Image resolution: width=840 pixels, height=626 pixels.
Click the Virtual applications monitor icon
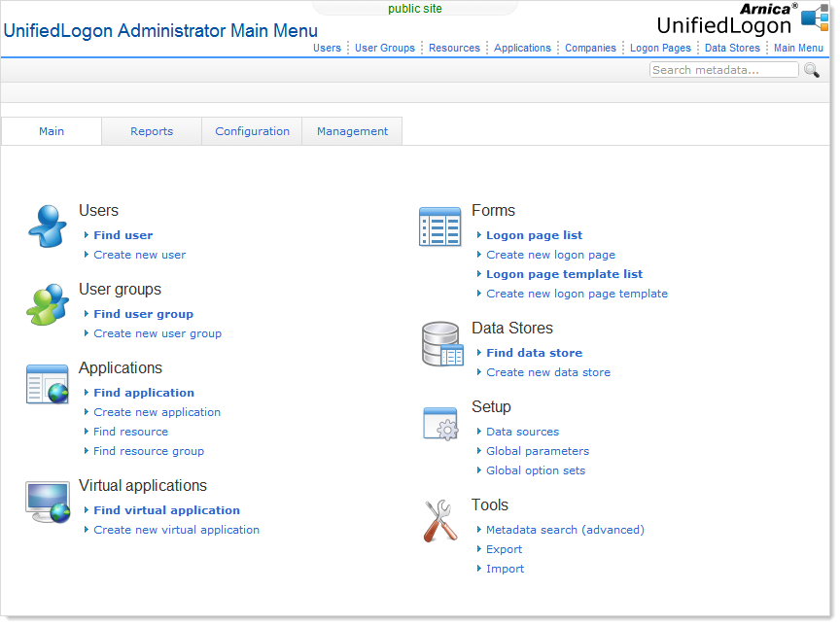pyautogui.click(x=48, y=502)
